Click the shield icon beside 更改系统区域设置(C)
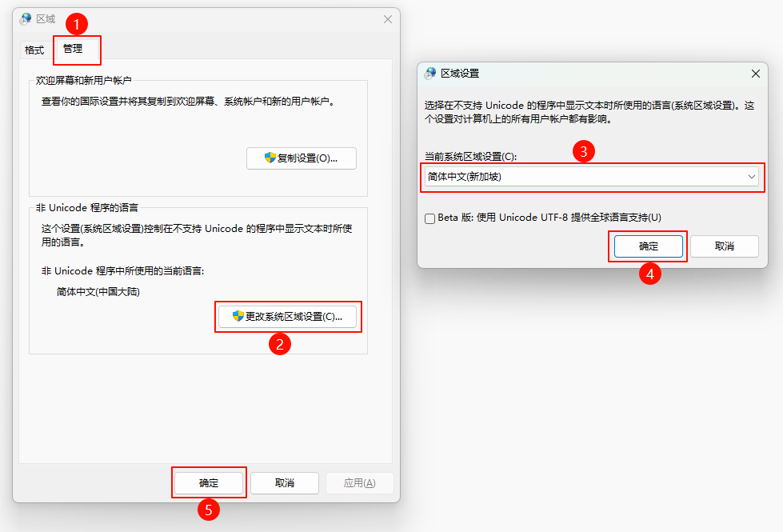Screen dimensions: 783x532 click(x=238, y=317)
